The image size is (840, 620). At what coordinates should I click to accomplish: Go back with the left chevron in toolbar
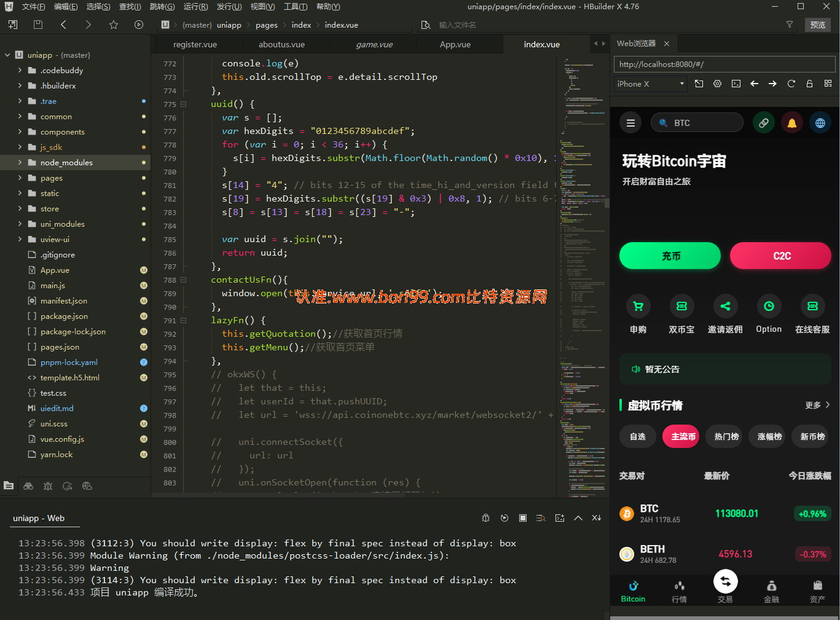(63, 25)
